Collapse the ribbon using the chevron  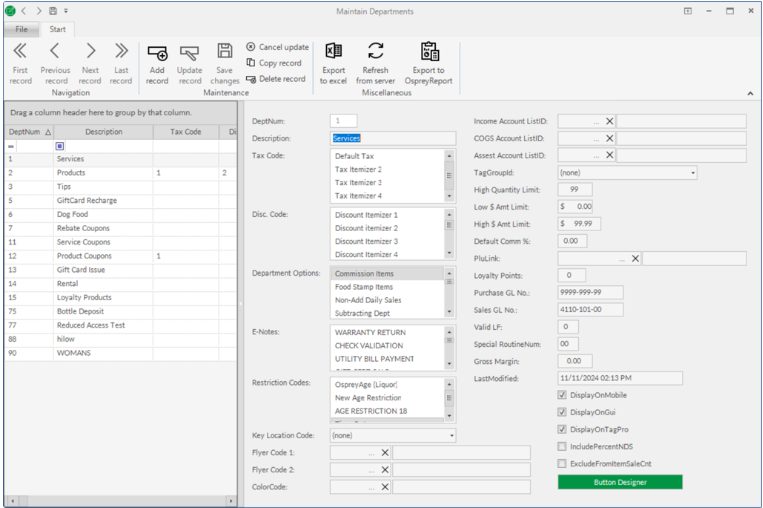(x=750, y=93)
